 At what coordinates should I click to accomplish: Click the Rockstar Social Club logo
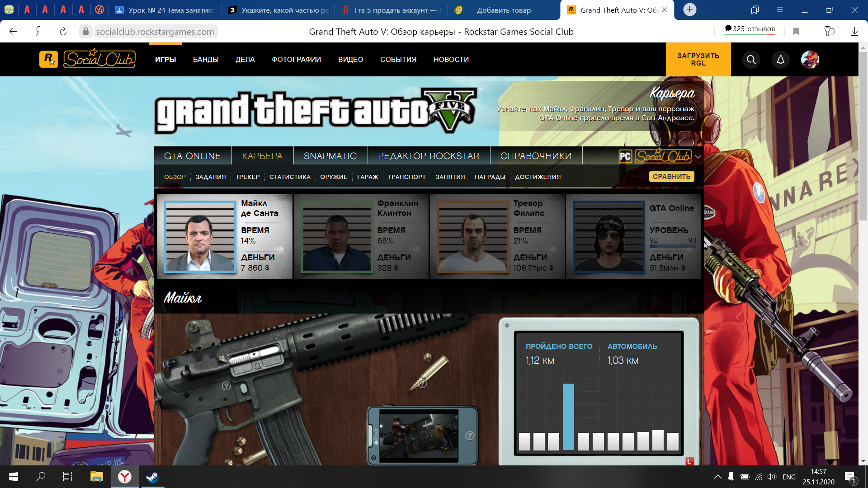point(87,59)
